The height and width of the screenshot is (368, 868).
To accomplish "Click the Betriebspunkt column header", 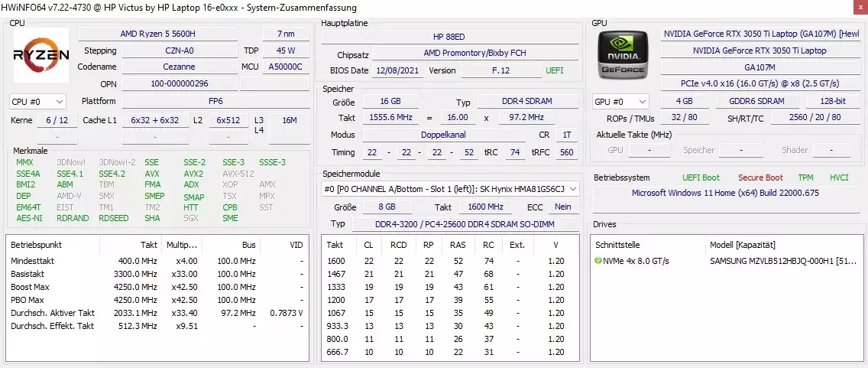I will tap(36, 245).
